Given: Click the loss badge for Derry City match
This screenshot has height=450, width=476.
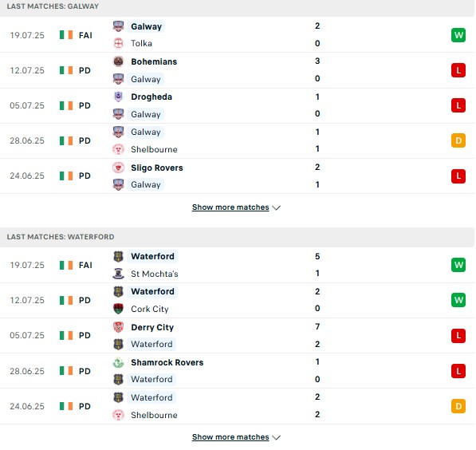Looking at the screenshot, I should click(458, 335).
